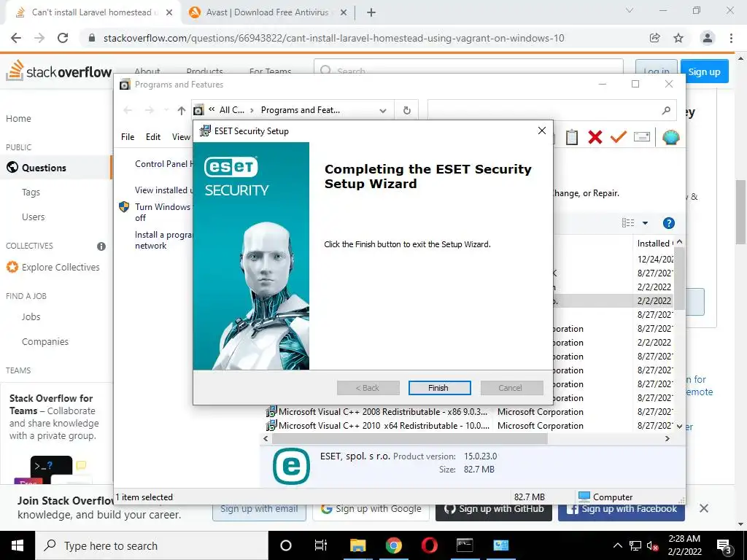Open the Windows Start menu

pos(18,545)
